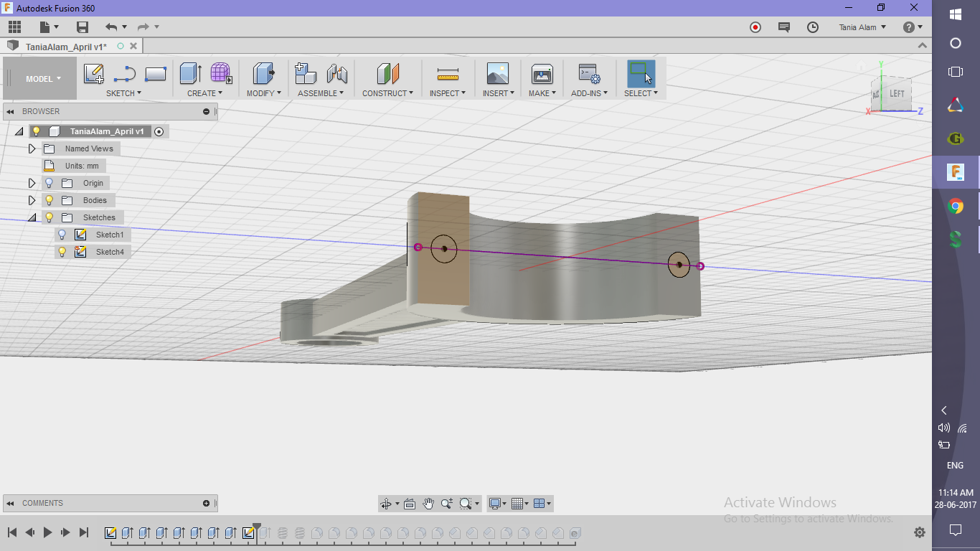
Task: Expand the Bodies folder
Action: pos(32,200)
